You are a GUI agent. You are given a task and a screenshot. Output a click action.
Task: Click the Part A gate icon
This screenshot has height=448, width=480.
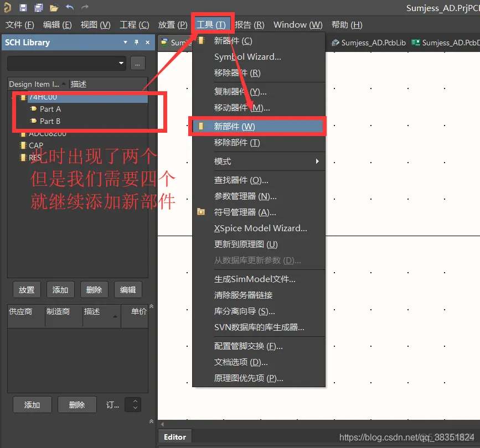pyautogui.click(x=33, y=109)
